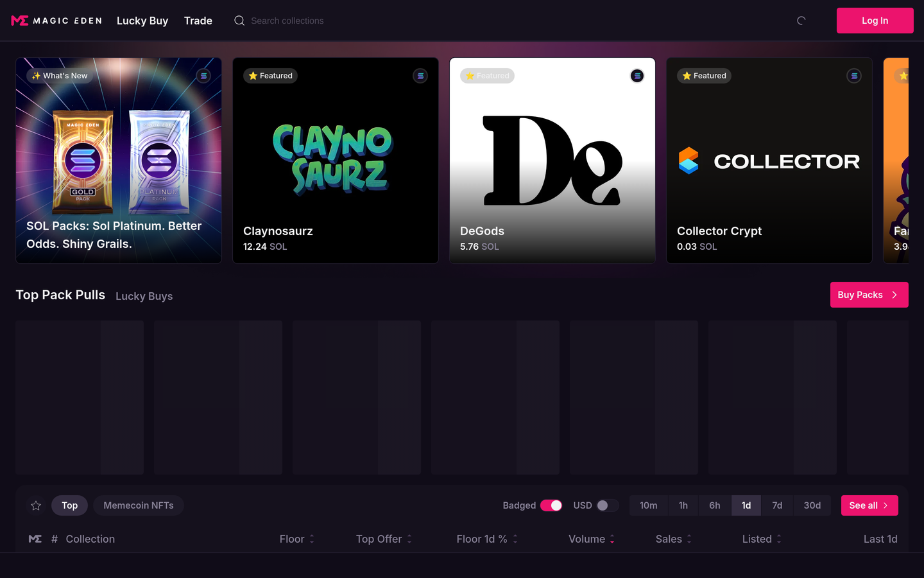The height and width of the screenshot is (578, 924).
Task: Select the Top Pack Pulls tab
Action: (60, 295)
